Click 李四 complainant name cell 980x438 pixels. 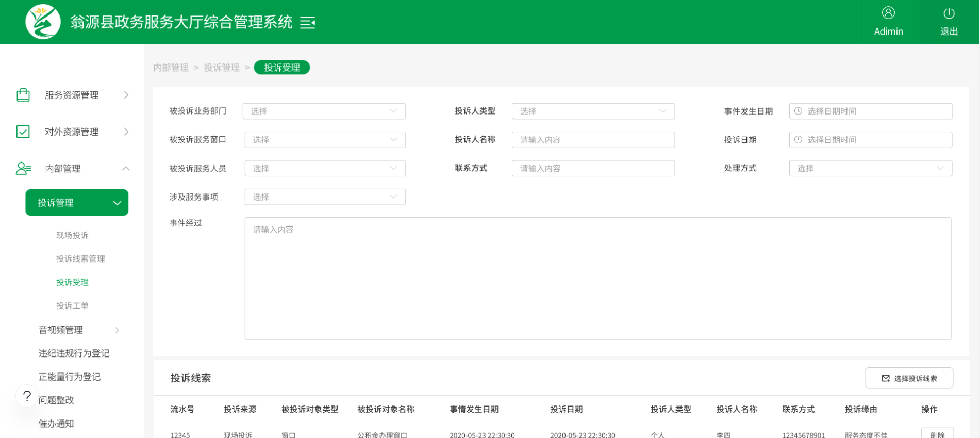[x=723, y=434]
